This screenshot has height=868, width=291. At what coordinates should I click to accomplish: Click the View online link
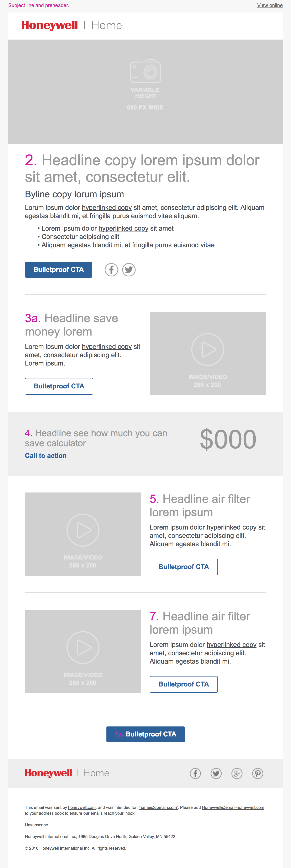[270, 5]
